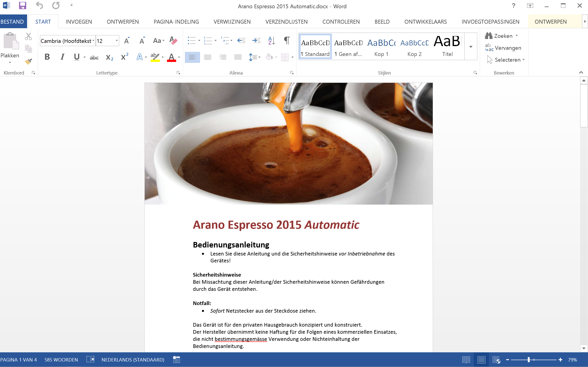
Task: Click the Sort A-Z icon
Action: point(271,41)
